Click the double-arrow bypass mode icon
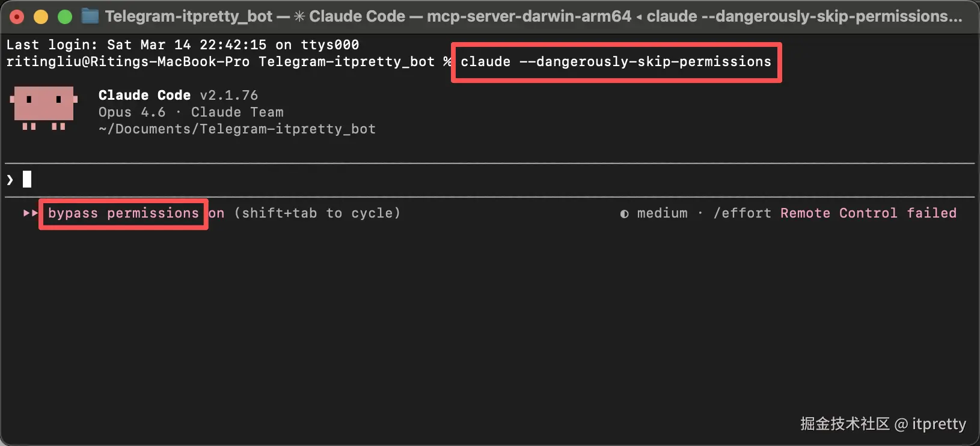This screenshot has height=446, width=980. [30, 213]
